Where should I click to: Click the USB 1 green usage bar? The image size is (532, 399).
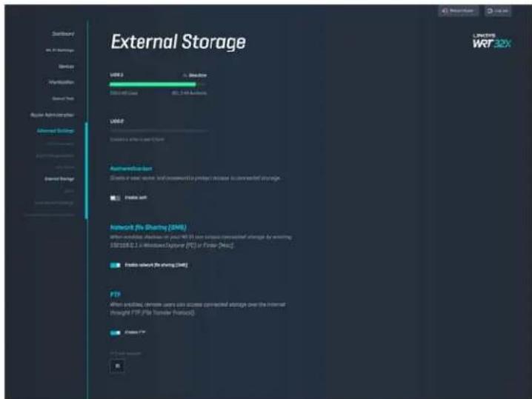(153, 84)
